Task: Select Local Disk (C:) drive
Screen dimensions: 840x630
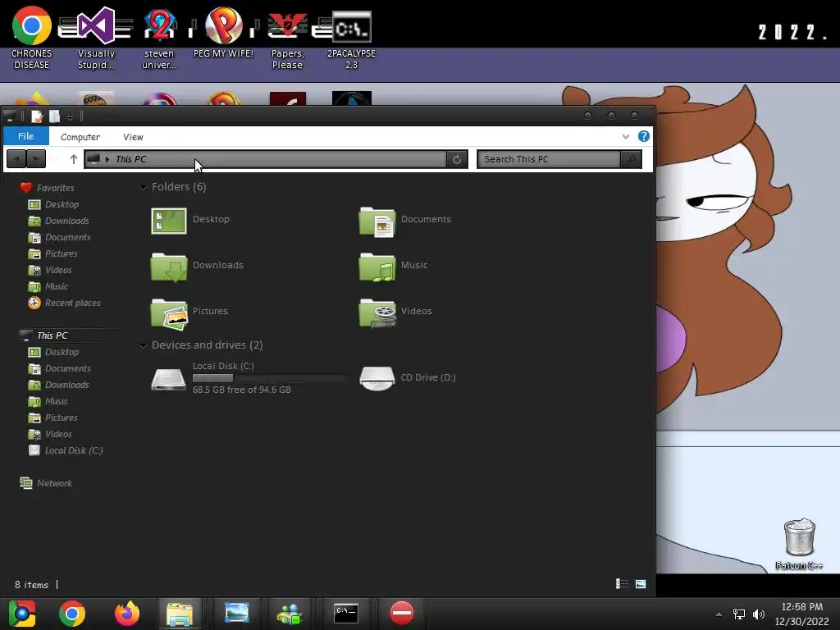Action: point(249,377)
